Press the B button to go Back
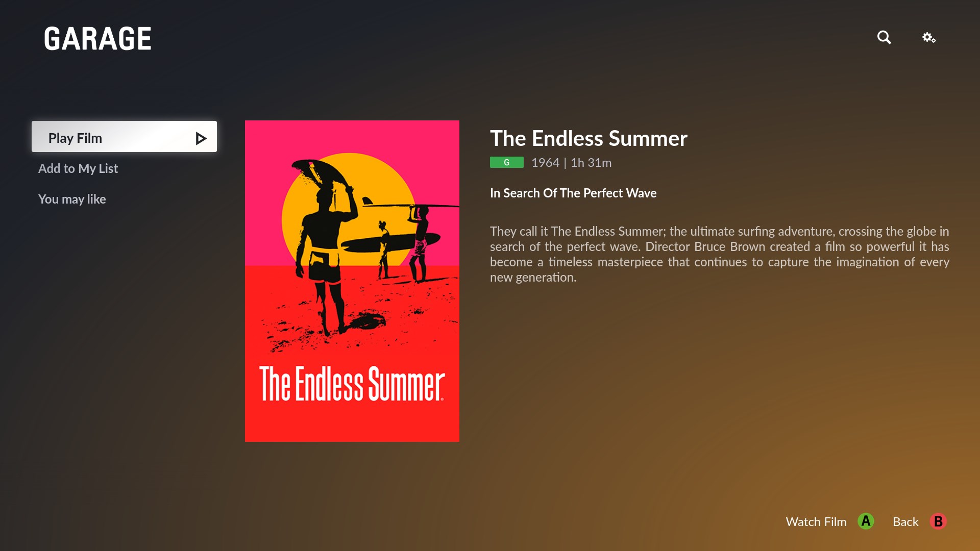 938,521
